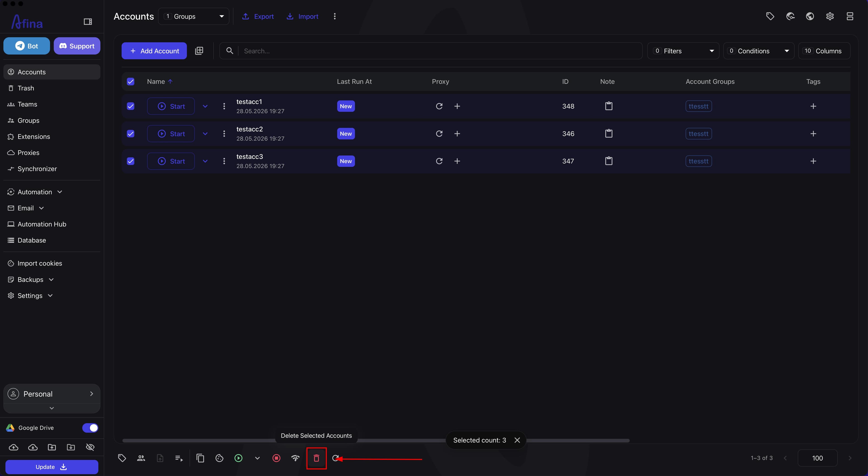This screenshot has width=868, height=476.
Task: Click the globe icon in top right
Action: pos(810,16)
